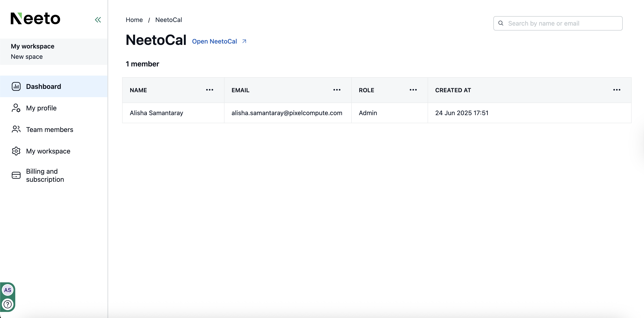Click the external link arrow icon
Screen dimensions: 644x318
click(244, 41)
